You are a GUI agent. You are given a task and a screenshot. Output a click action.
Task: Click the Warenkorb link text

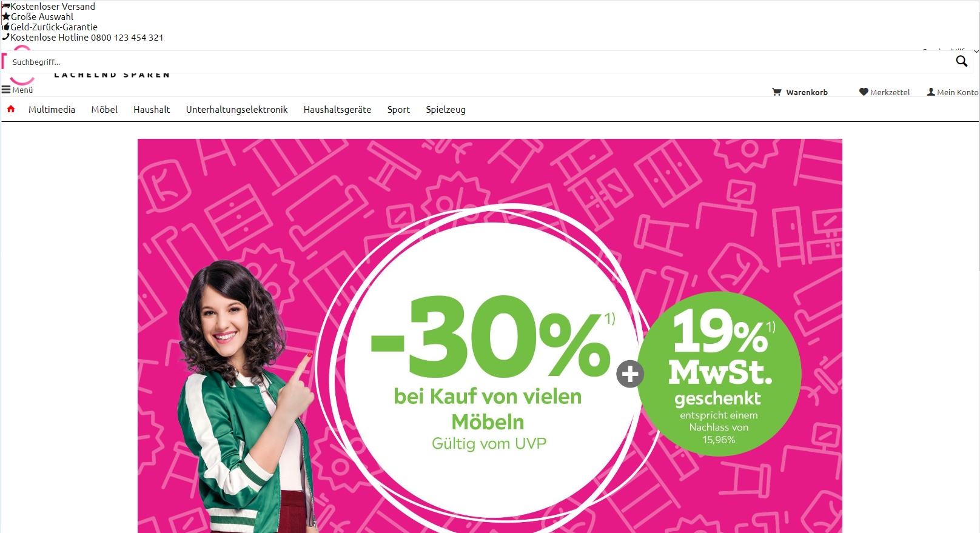(807, 92)
